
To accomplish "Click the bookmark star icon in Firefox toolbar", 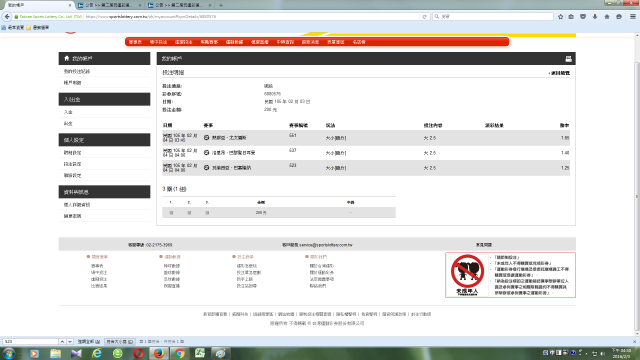I will click(x=560, y=17).
